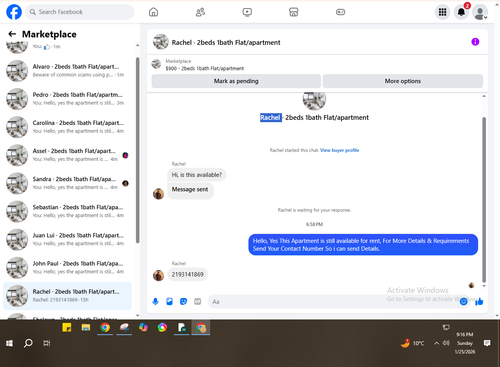Screen dimensions: 500x367
Task: Open the Home feed icon
Action: coord(153,12)
